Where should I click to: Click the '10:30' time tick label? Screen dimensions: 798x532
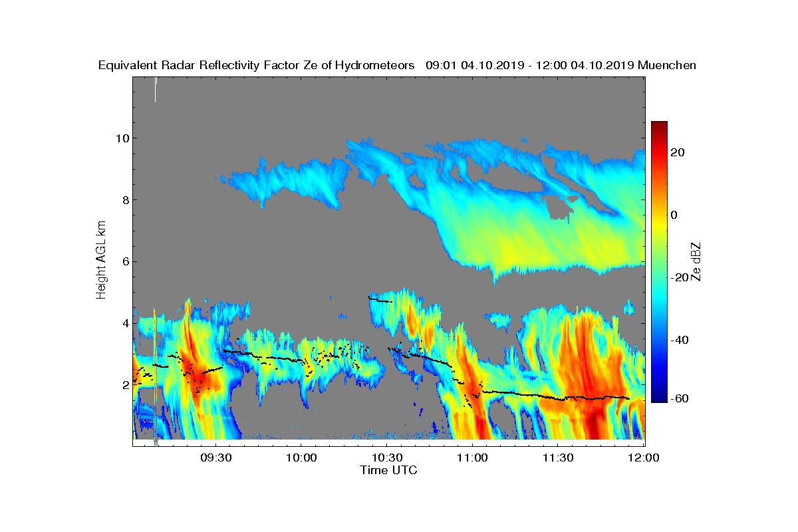[386, 458]
